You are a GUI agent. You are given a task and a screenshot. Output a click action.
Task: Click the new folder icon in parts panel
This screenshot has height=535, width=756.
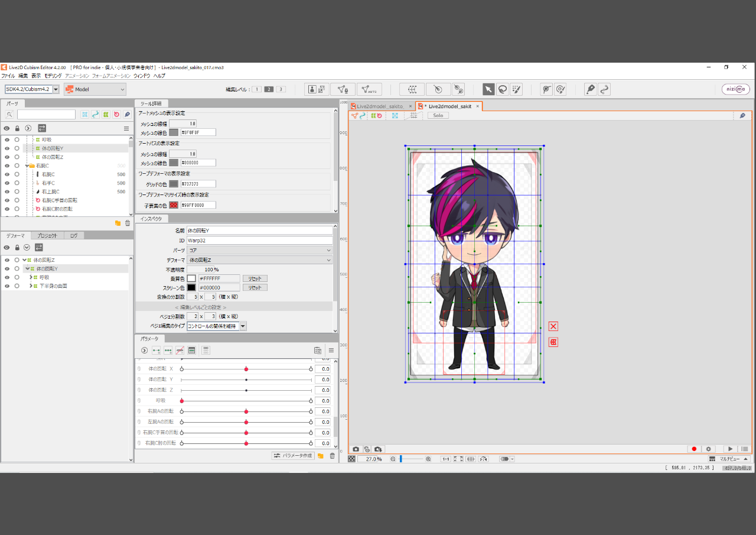pos(118,223)
